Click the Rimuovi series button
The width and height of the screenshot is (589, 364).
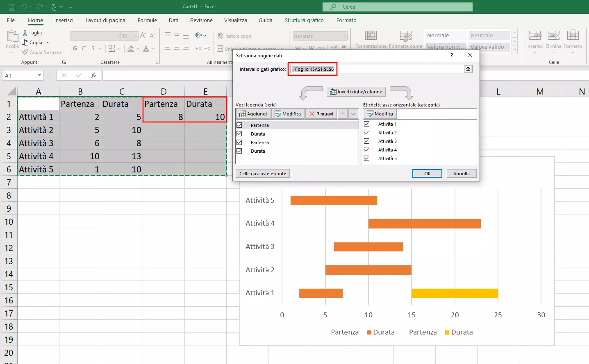(321, 114)
